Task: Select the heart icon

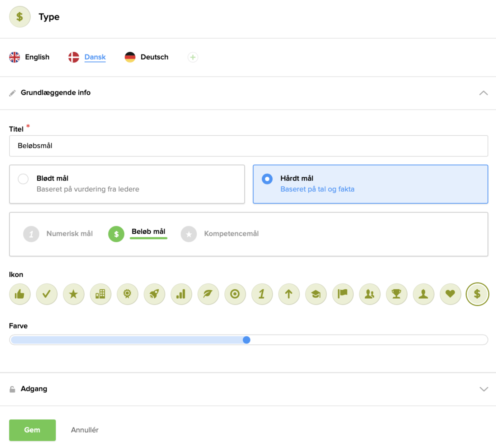Action: [x=450, y=294]
